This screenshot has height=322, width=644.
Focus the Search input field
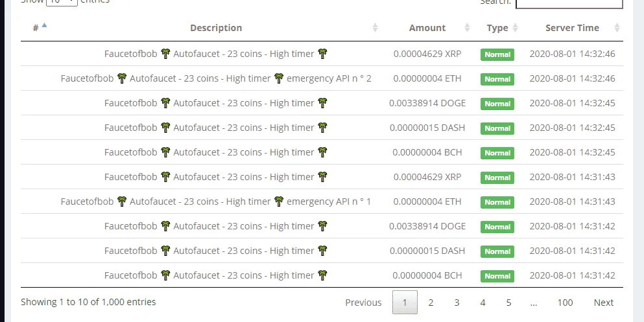tap(569, 3)
